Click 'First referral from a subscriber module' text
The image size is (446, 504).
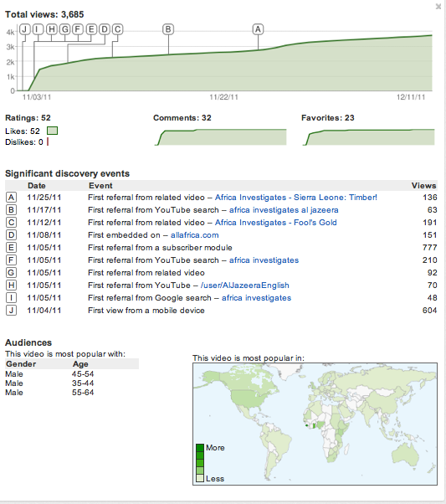pyautogui.click(x=160, y=248)
